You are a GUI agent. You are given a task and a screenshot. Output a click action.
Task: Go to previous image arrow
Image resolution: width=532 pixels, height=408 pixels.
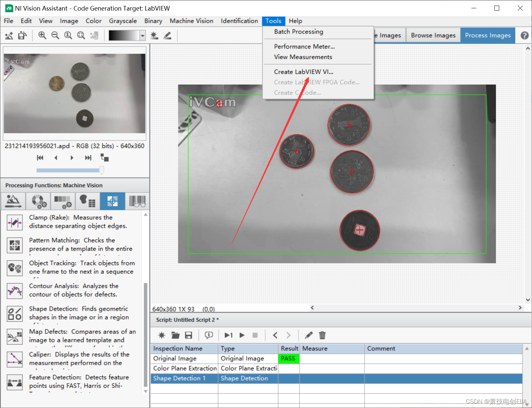[56, 158]
